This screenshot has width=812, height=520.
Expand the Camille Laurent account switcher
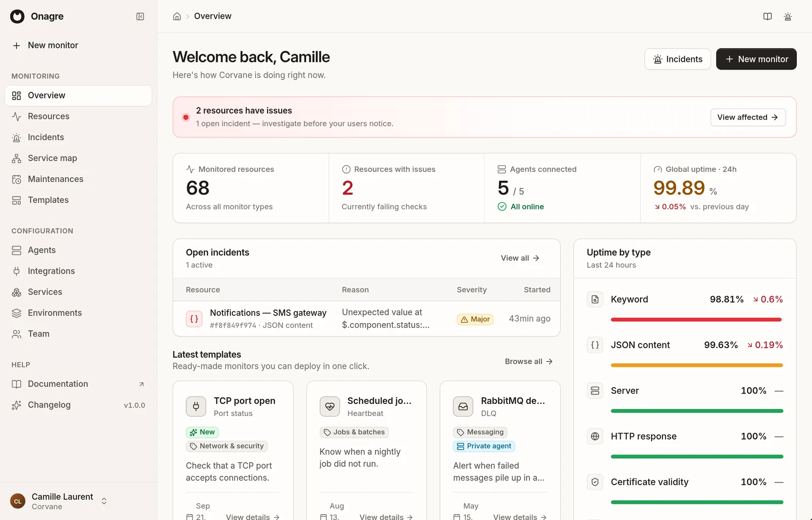(x=104, y=501)
